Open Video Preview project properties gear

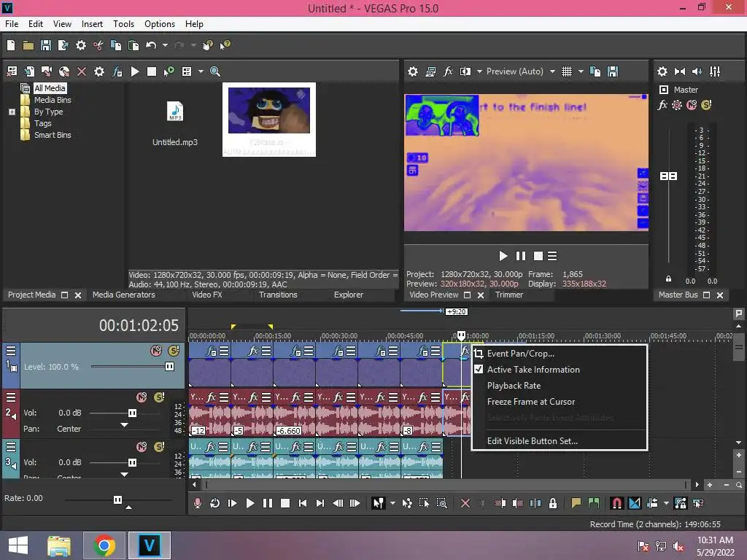413,71
